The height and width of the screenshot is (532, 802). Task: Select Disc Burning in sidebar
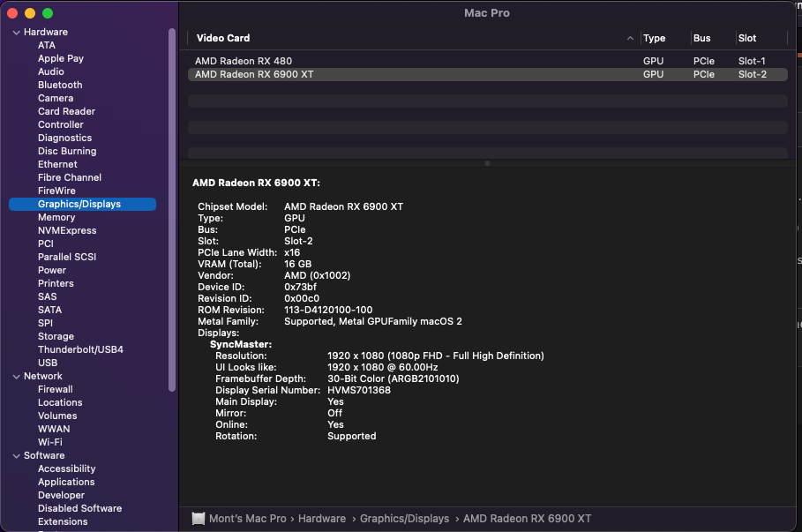[x=67, y=152]
